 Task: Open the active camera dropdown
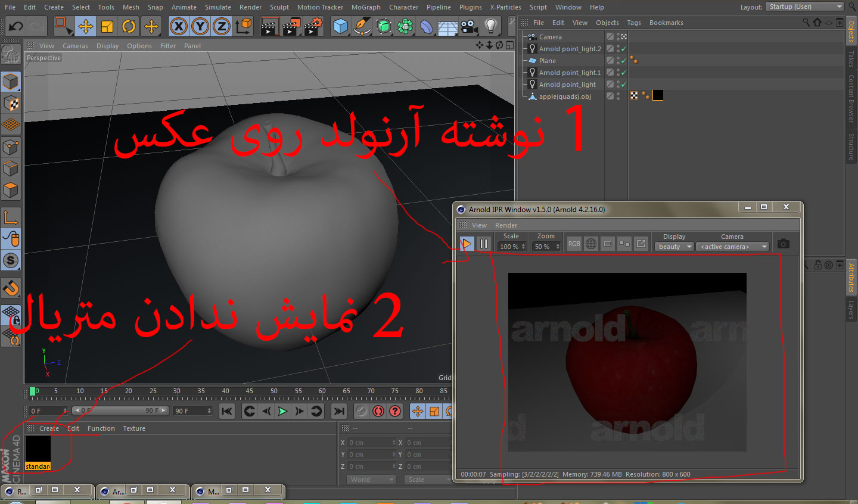pyautogui.click(x=732, y=247)
